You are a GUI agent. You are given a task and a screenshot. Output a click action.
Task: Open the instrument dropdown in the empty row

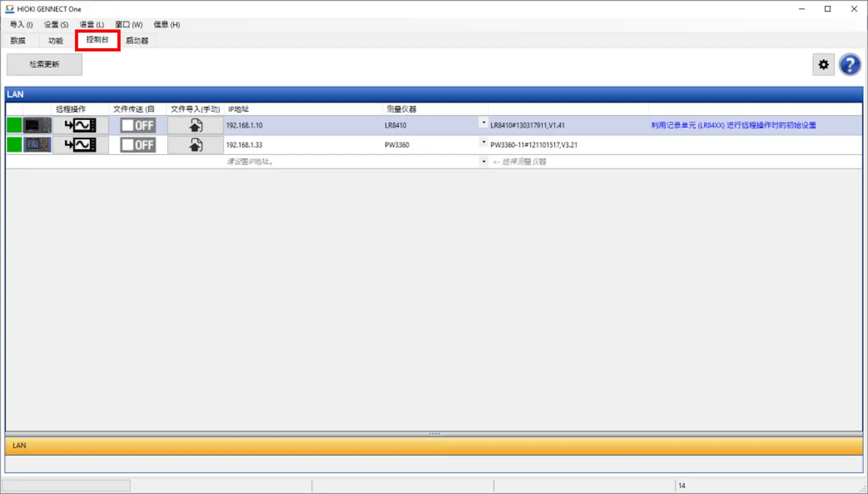click(x=484, y=162)
